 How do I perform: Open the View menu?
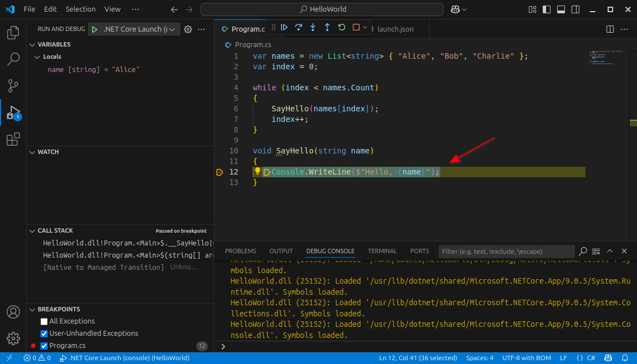112,9
